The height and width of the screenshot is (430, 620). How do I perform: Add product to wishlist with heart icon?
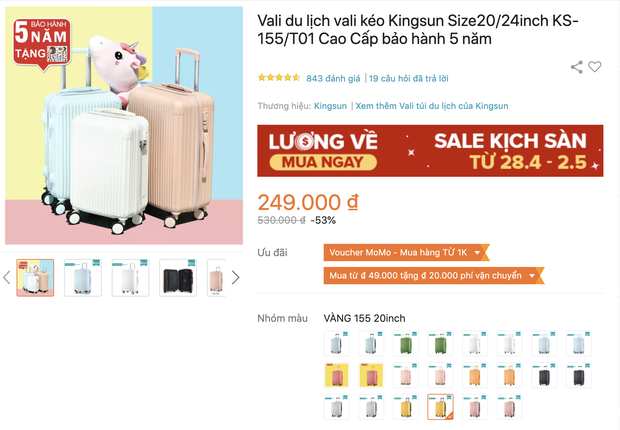(594, 66)
